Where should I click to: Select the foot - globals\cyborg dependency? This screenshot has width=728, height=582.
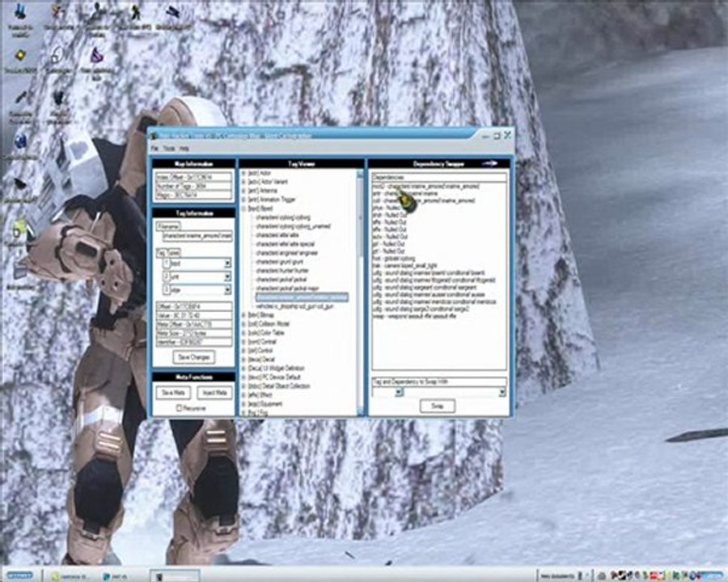click(x=394, y=259)
